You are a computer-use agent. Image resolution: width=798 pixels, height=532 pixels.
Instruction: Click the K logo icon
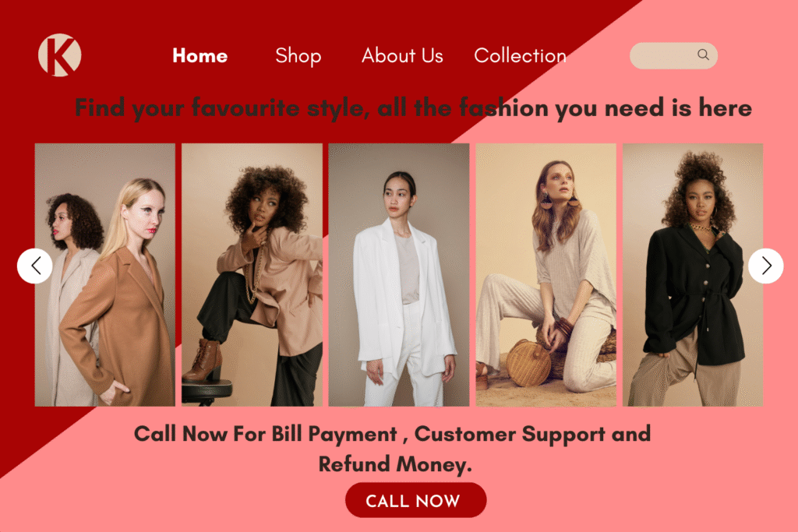[x=59, y=55]
